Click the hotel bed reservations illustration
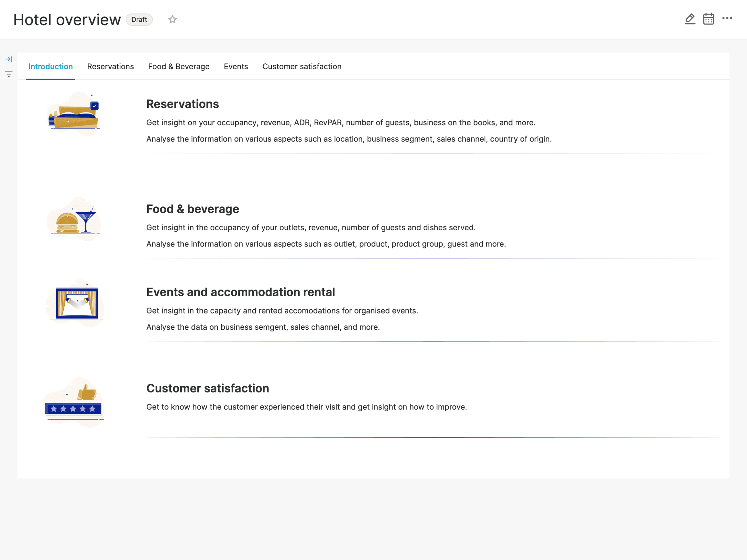Viewport: 747px width, 560px height. (74, 114)
